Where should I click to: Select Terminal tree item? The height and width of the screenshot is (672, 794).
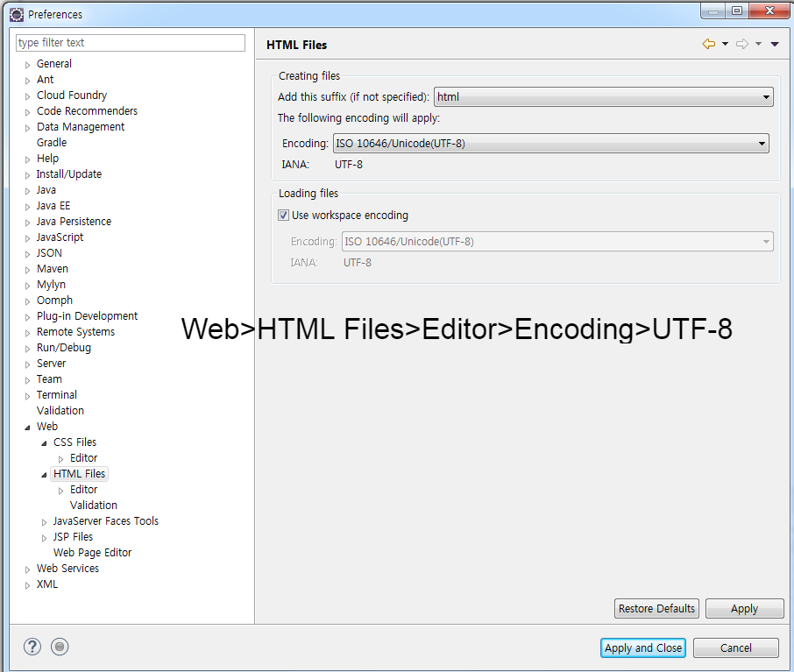(57, 394)
